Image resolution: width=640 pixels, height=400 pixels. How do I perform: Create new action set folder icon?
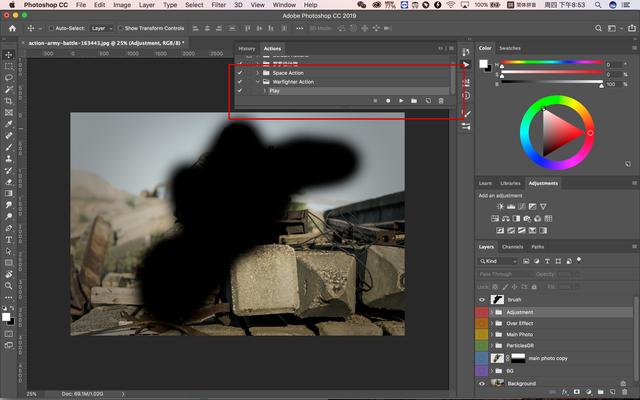[414, 101]
